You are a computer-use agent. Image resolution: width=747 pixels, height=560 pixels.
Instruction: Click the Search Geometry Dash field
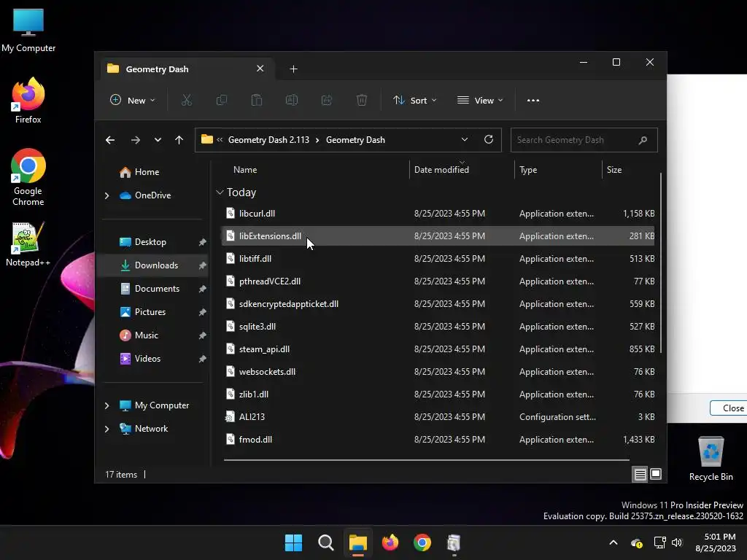click(x=584, y=140)
